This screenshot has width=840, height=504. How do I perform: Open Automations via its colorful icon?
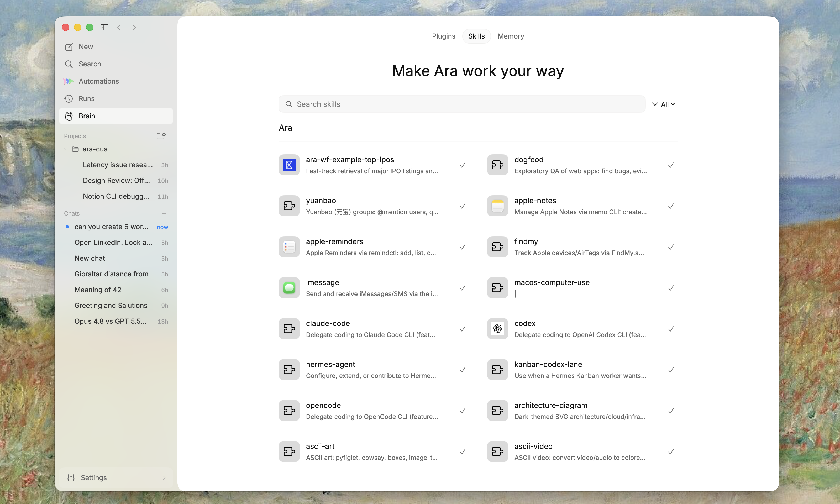click(x=69, y=82)
